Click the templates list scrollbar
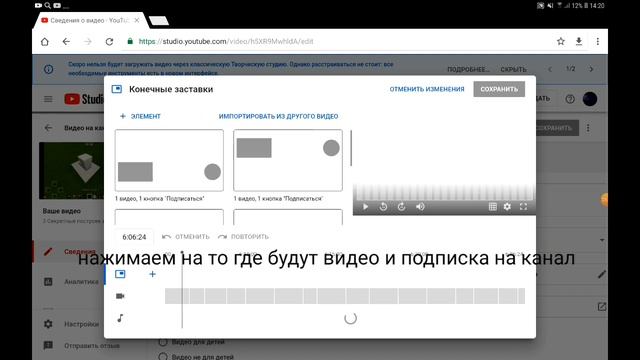This screenshot has width=640, height=360. click(351, 148)
